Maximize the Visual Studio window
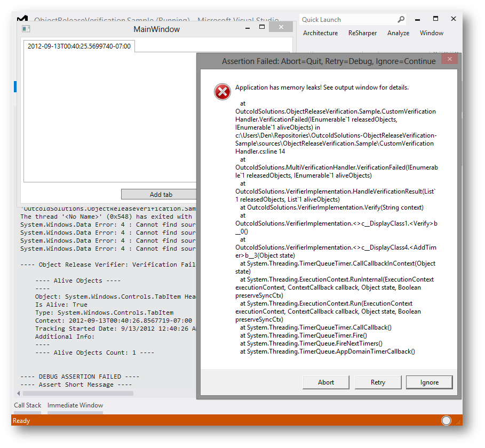The height and width of the screenshot is (448, 485). pyautogui.click(x=435, y=19)
